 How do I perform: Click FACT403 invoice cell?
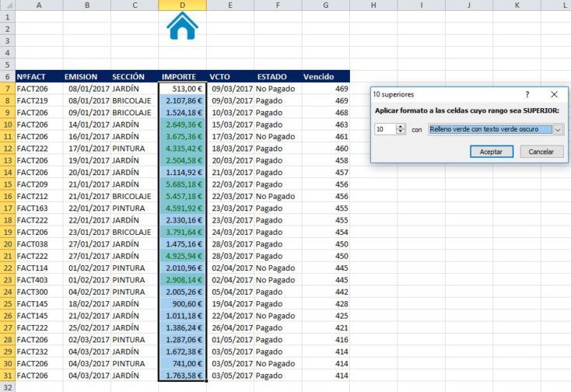39,280
